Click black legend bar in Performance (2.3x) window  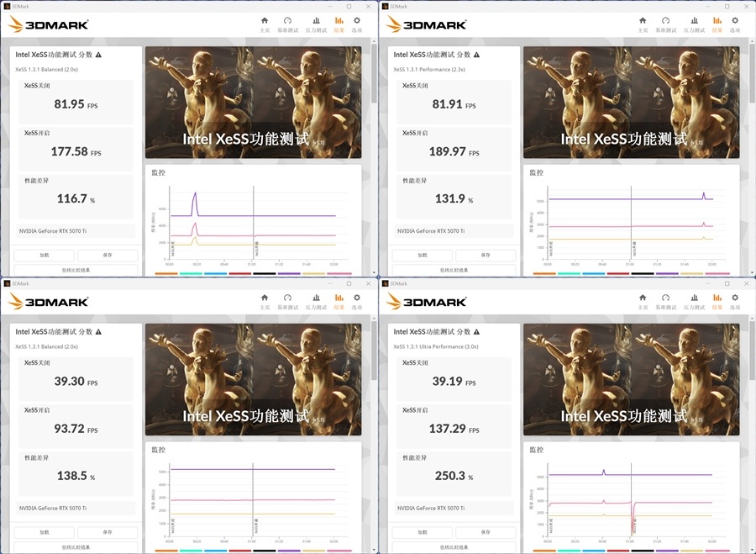pos(643,273)
